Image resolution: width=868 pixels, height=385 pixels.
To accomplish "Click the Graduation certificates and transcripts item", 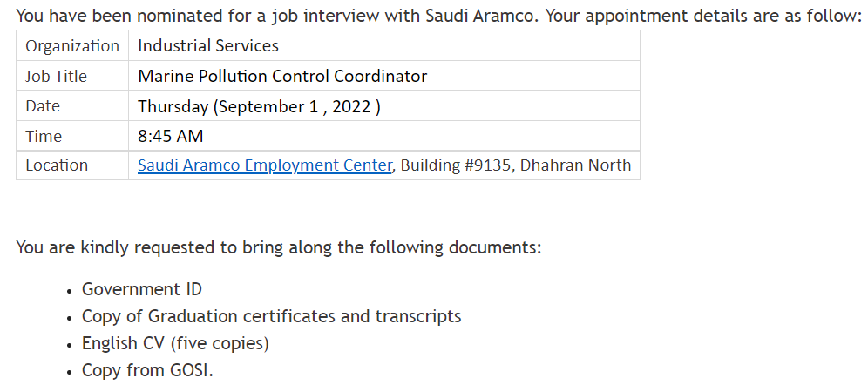I will [271, 316].
